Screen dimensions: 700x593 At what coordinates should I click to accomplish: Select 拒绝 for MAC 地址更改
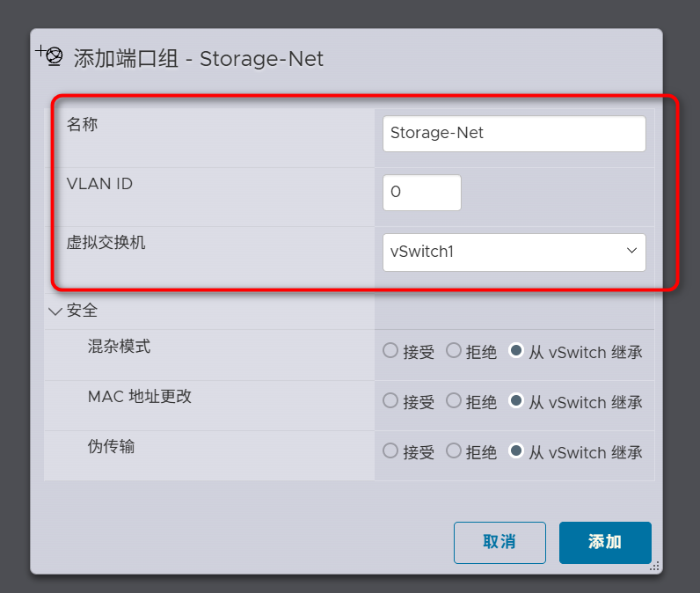pos(454,400)
